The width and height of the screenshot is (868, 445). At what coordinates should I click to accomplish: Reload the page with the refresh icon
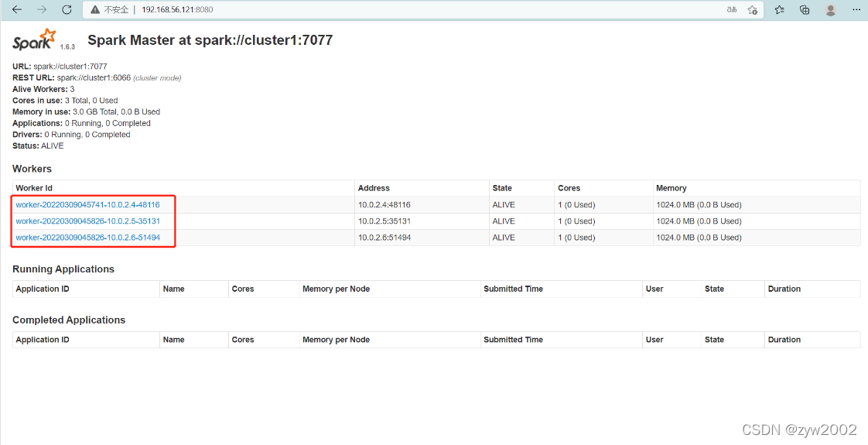coord(67,9)
